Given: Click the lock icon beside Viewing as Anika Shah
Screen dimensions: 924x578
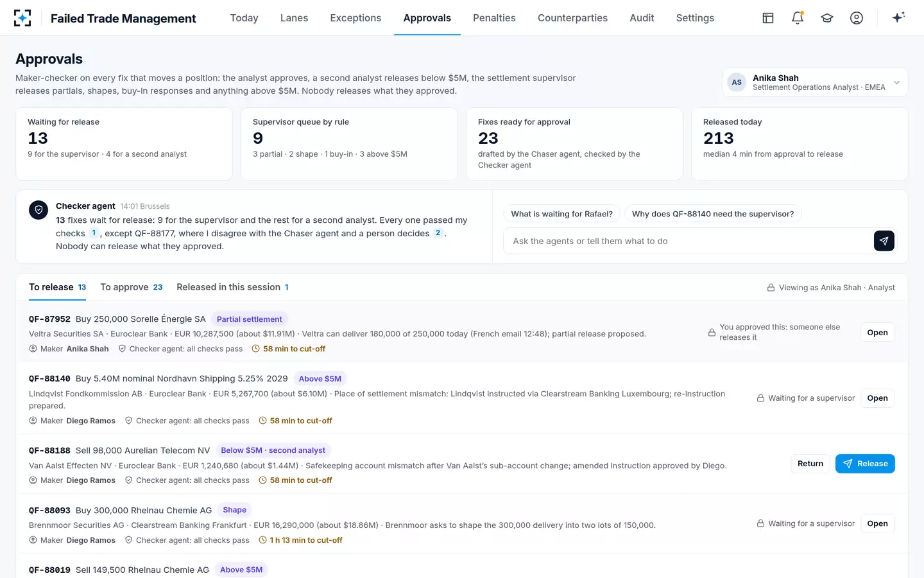Looking at the screenshot, I should pyautogui.click(x=771, y=288).
